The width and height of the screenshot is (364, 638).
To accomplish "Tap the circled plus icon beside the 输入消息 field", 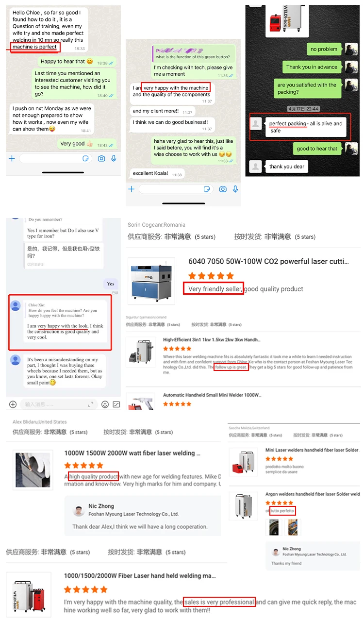I will coord(13,404).
